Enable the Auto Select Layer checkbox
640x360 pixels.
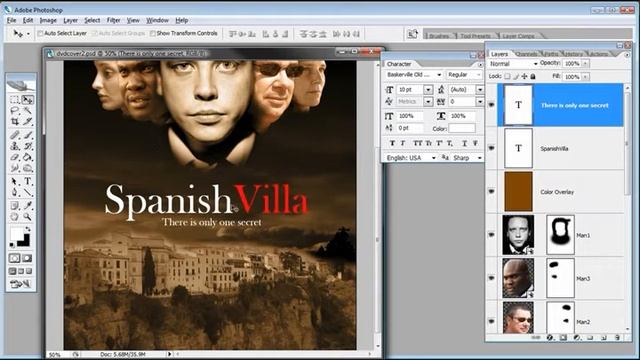(x=40, y=33)
